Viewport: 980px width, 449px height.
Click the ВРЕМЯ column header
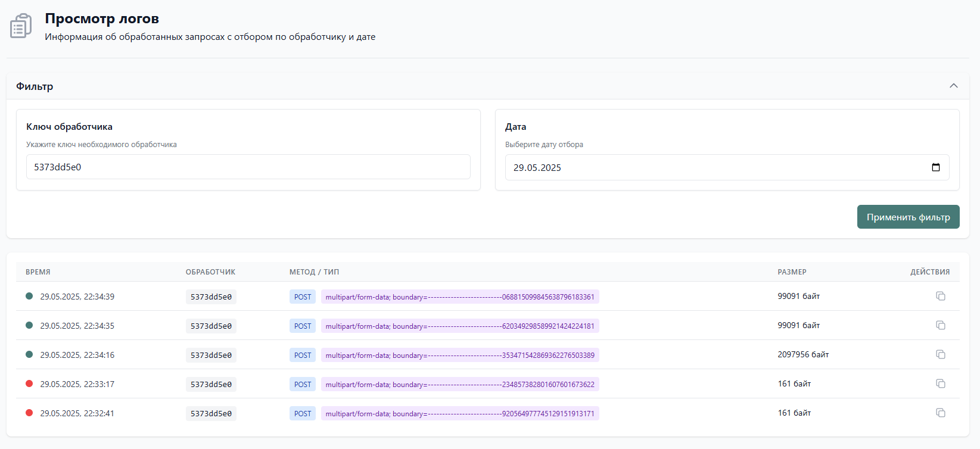[x=38, y=272]
